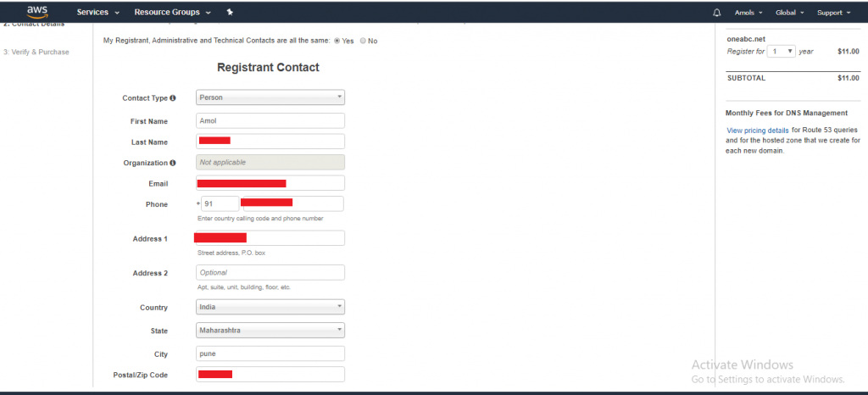This screenshot has height=395, width=868.
Task: Click the Organization info icon
Action: point(173,163)
